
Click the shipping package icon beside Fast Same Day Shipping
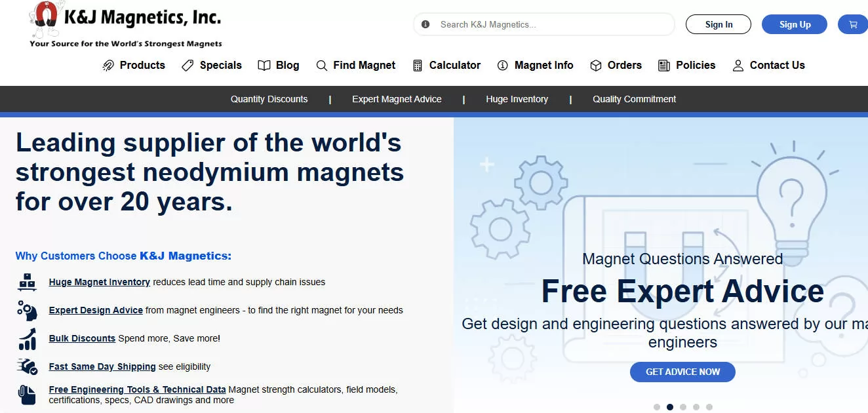pyautogui.click(x=27, y=366)
